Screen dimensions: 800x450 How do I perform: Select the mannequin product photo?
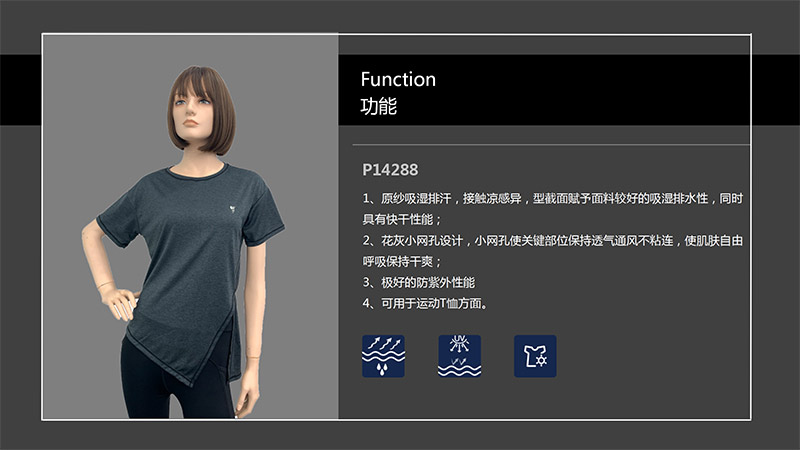pos(190,227)
